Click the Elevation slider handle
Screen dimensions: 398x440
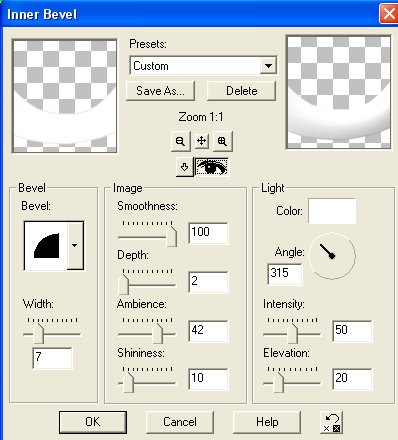278,383
